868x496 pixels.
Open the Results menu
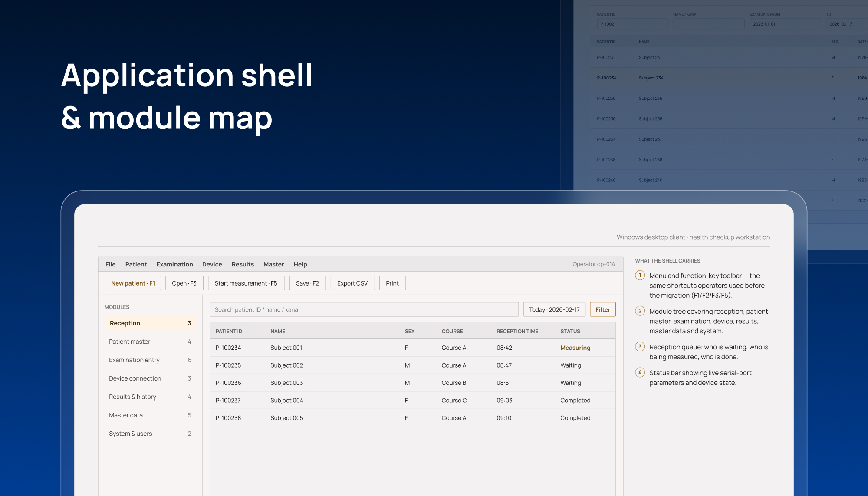[x=243, y=264]
